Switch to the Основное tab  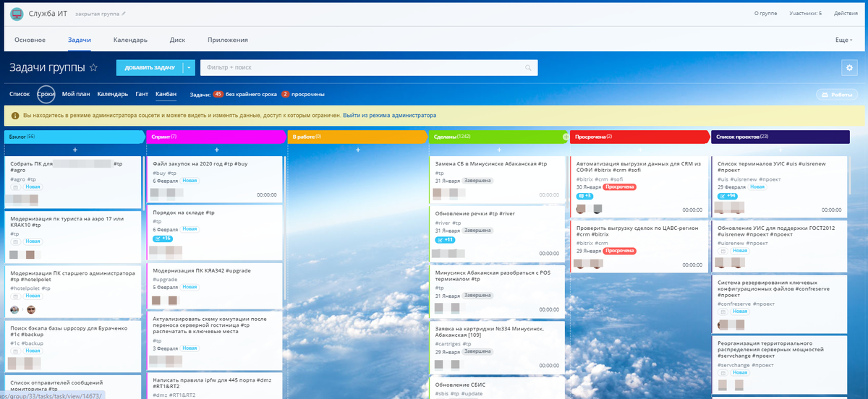[30, 40]
